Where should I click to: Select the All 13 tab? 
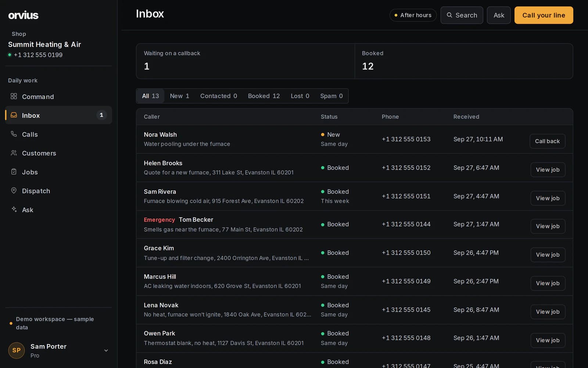[150, 96]
